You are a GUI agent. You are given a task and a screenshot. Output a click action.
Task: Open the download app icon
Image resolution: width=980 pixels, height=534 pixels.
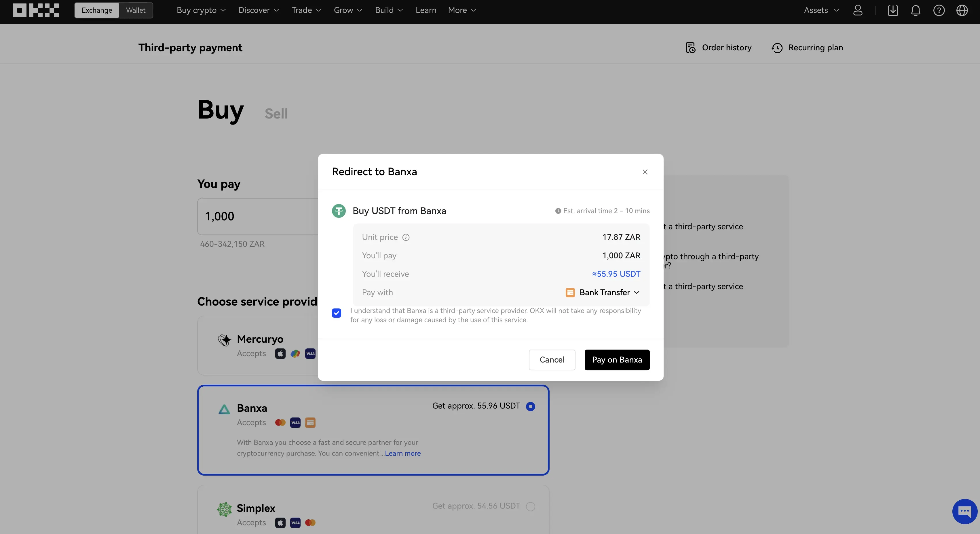pos(892,10)
